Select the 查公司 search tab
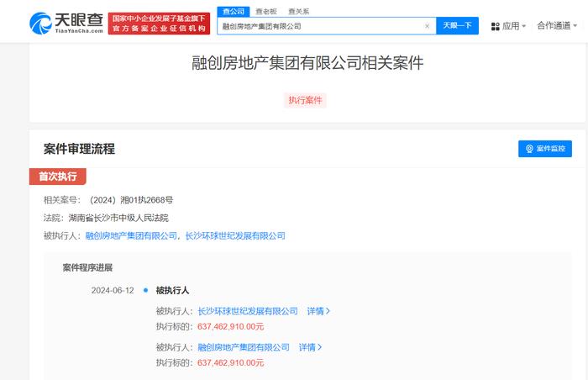The width and height of the screenshot is (588, 380). (x=234, y=12)
